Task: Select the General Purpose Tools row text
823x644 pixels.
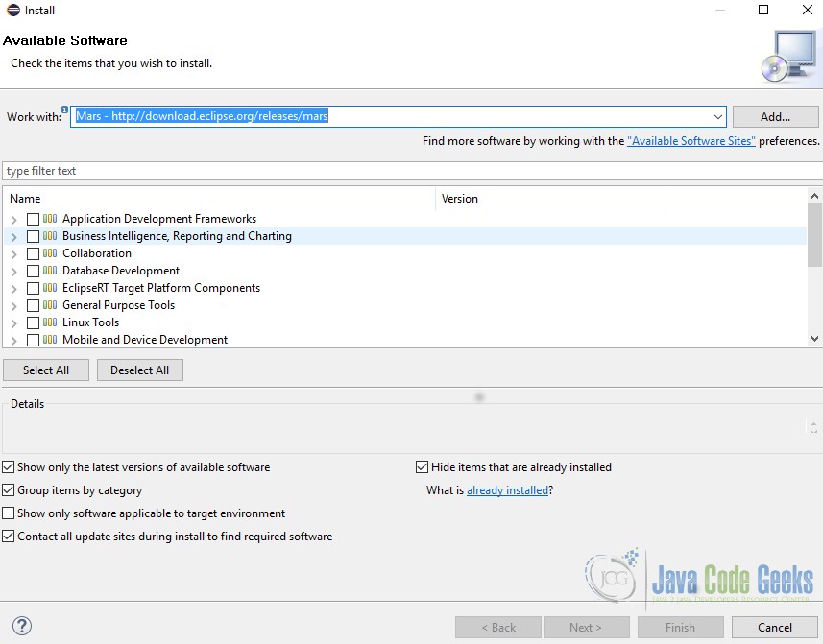Action: [x=119, y=305]
